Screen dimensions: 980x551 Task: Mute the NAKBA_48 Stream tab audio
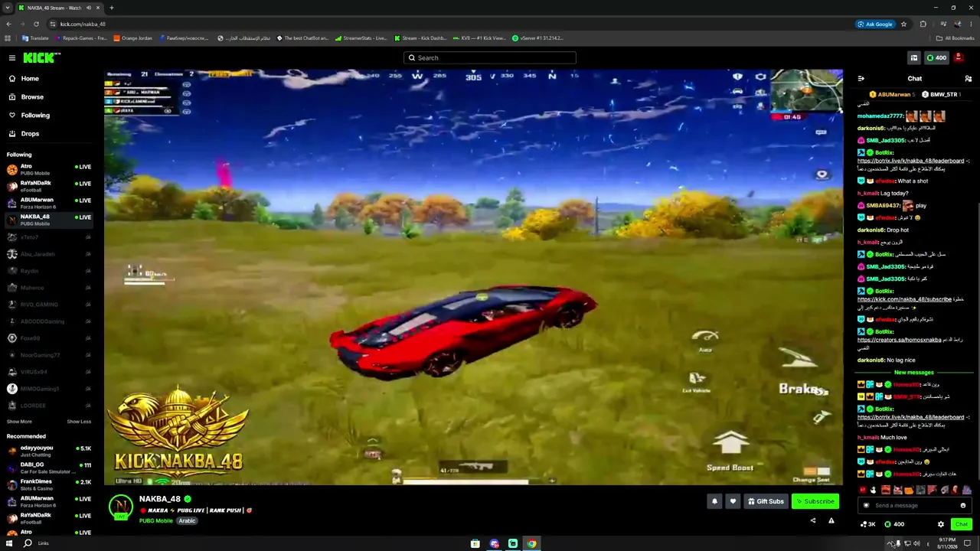(89, 8)
